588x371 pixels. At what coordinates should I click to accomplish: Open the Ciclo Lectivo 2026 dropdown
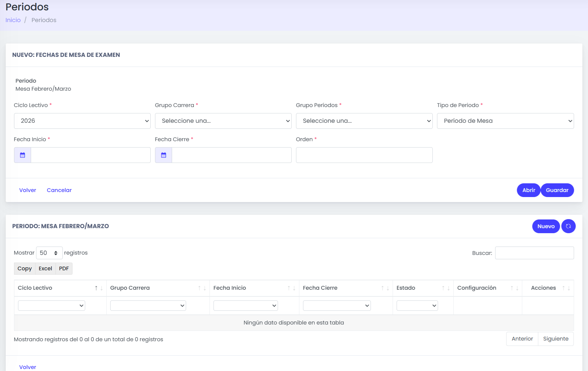pos(82,121)
